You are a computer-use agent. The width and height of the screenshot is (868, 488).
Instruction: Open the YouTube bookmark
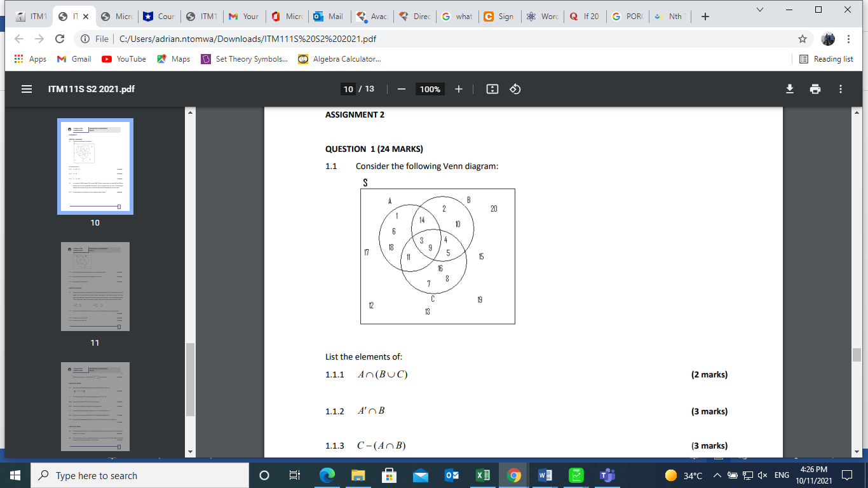pyautogui.click(x=125, y=59)
